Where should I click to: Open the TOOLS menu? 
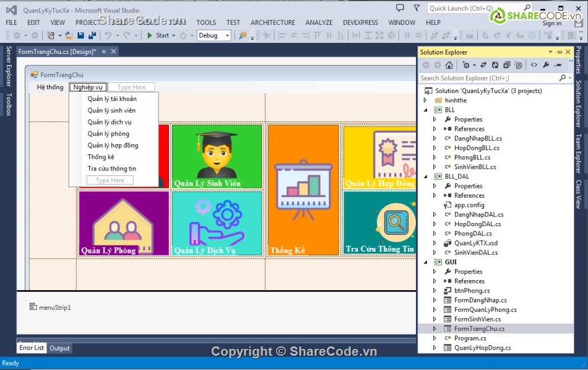pos(206,22)
